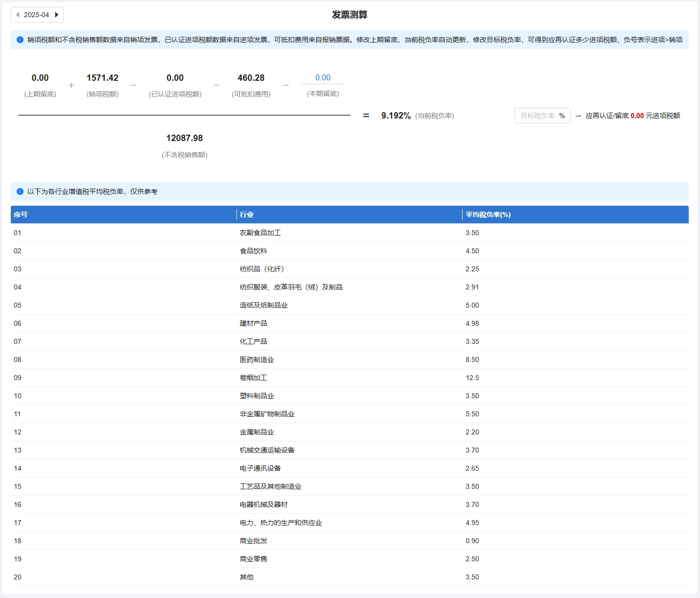Image resolution: width=700 pixels, height=598 pixels.
Task: Click the 商业批发 row
Action: (254, 541)
